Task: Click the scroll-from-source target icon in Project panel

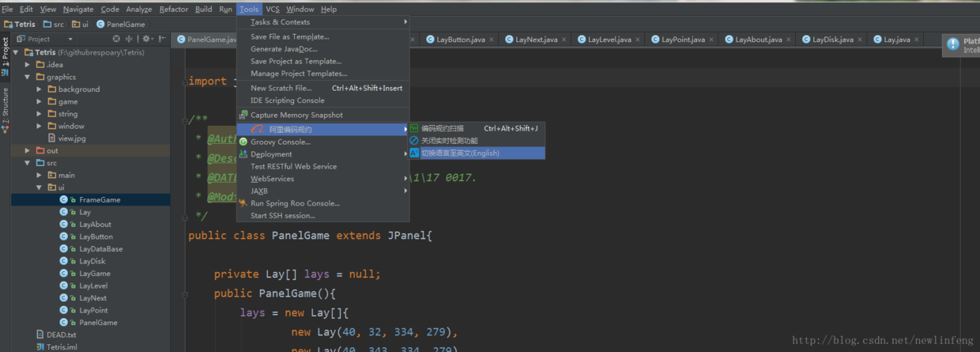Action: pyautogui.click(x=116, y=39)
